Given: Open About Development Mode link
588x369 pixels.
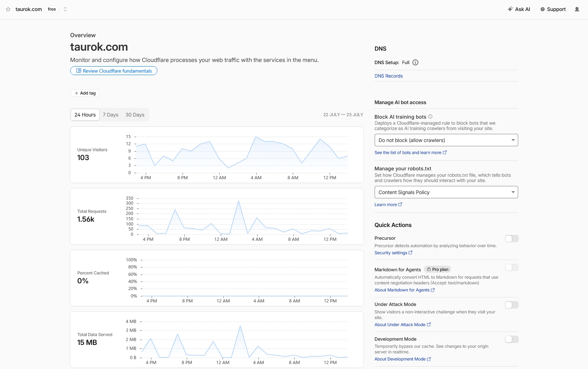Looking at the screenshot, I should [x=403, y=359].
